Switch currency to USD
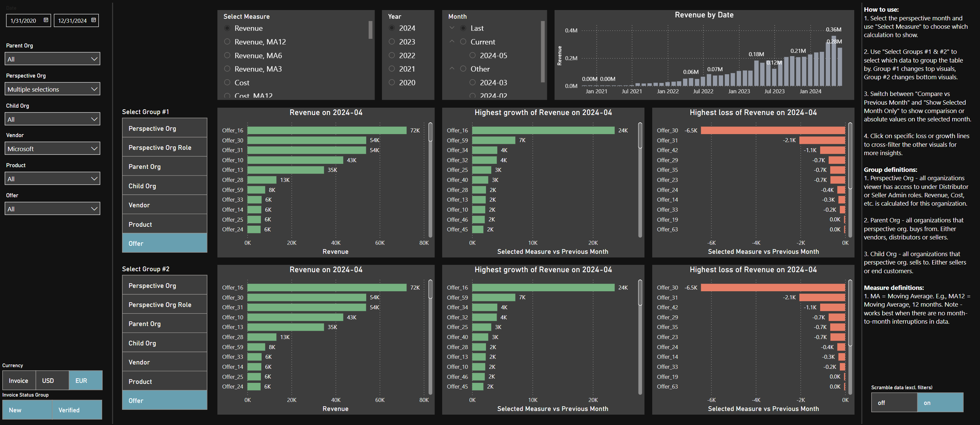Viewport: 980px width, 425px height. [x=52, y=380]
